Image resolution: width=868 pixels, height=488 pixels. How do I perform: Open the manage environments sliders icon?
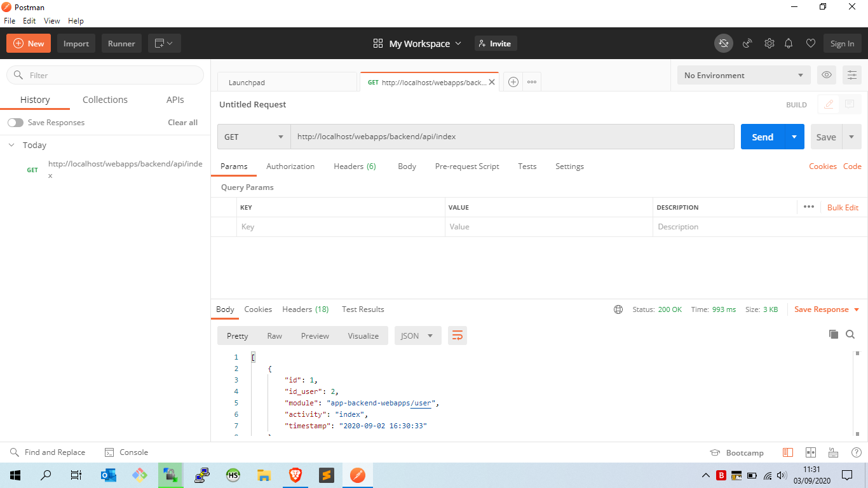[852, 75]
